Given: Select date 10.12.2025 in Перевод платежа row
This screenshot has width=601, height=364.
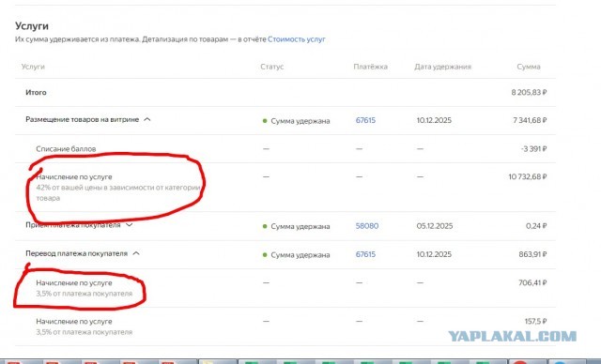Looking at the screenshot, I should point(434,254).
